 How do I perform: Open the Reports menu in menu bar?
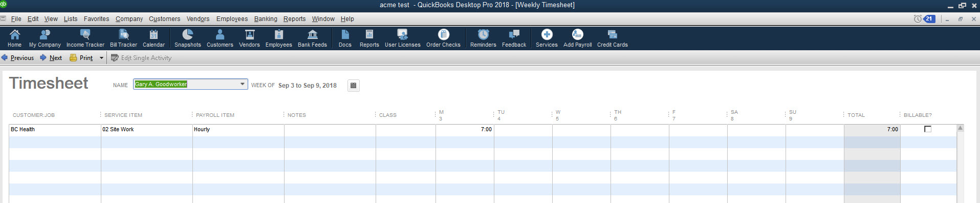[x=294, y=19]
